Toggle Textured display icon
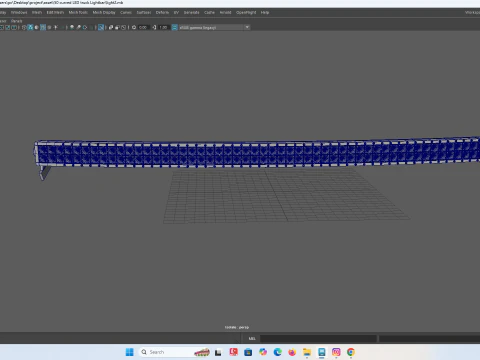Viewport: 480px width, 360px height. [x=49, y=27]
